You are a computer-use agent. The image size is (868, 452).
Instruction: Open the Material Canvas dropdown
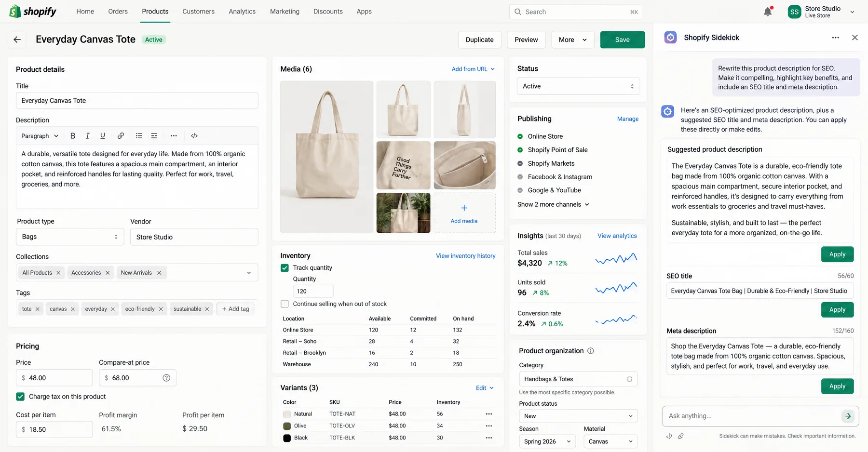point(610,441)
